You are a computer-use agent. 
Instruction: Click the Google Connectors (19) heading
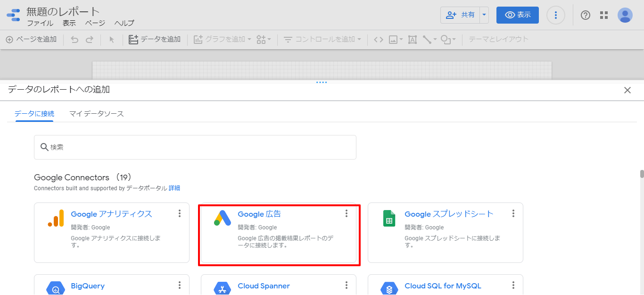click(x=83, y=177)
